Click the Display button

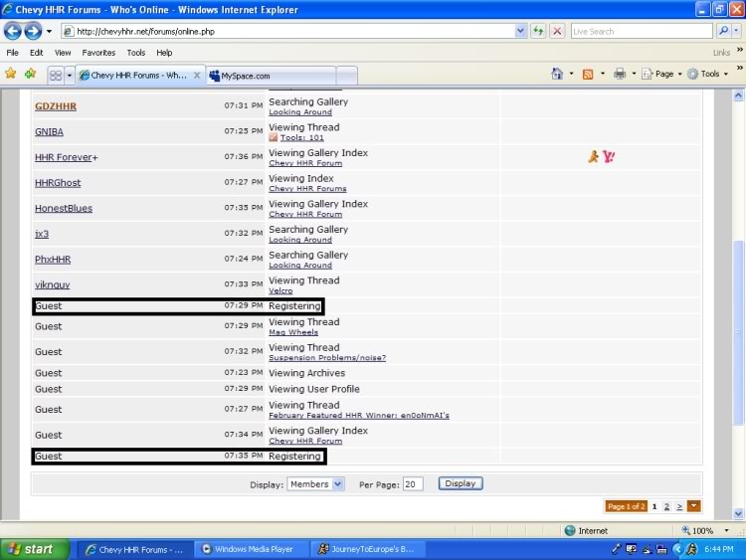461,483
